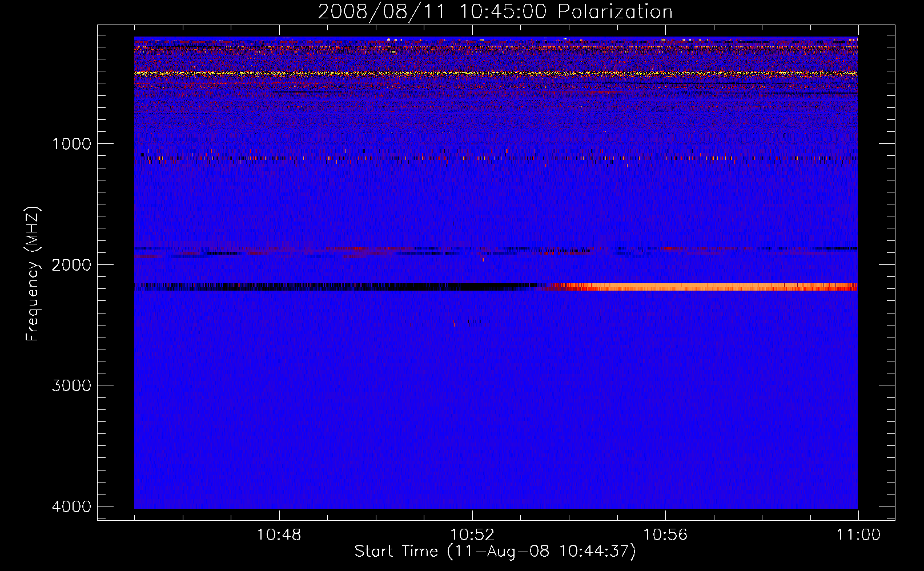Click the 11:00 time tick label
924x571 pixels.
[x=858, y=535]
